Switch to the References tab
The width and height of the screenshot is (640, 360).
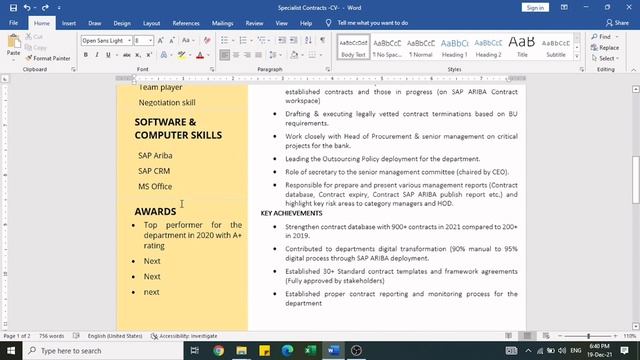pyautogui.click(x=186, y=23)
